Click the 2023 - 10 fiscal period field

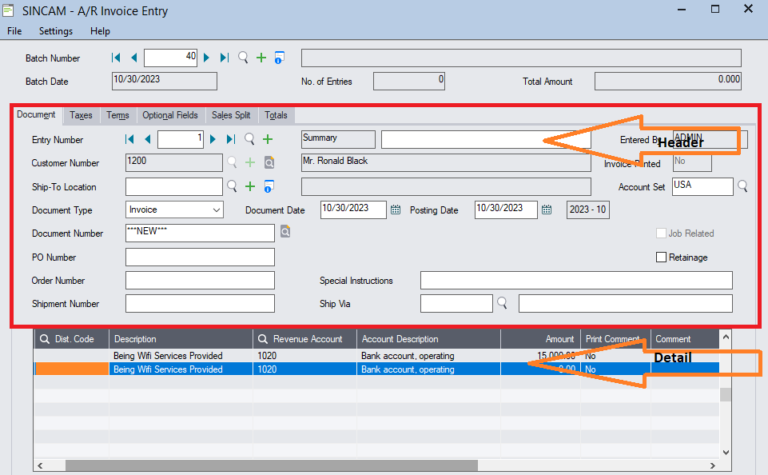click(588, 210)
